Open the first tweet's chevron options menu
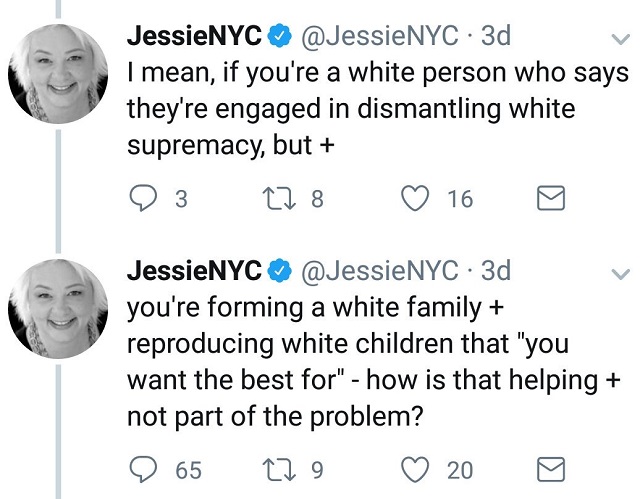The height and width of the screenshot is (499, 640). click(620, 39)
